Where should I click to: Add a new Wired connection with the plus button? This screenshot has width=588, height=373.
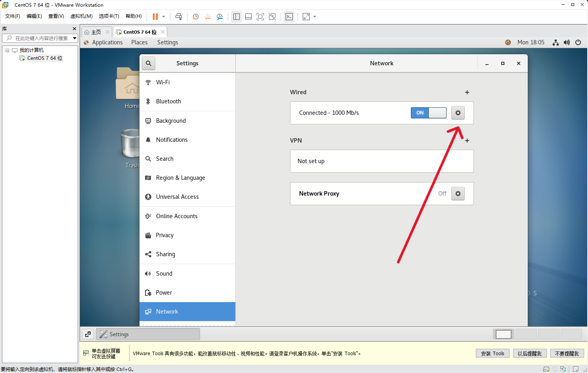click(x=467, y=92)
